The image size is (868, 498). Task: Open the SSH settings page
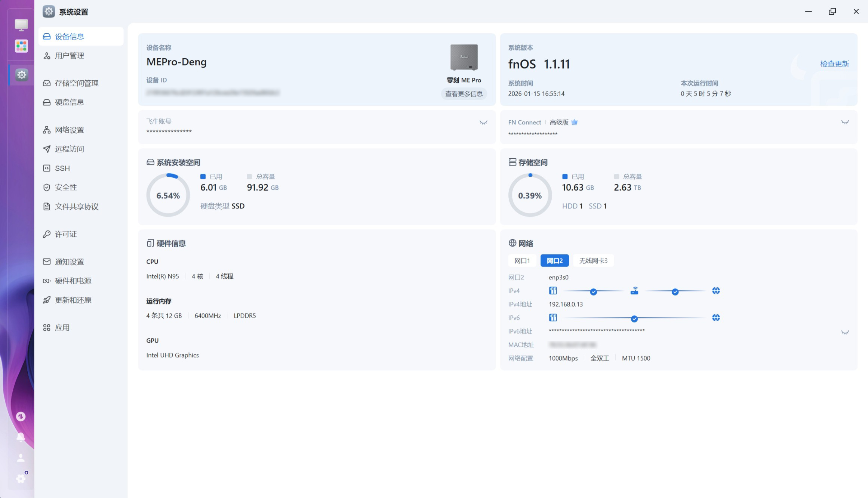point(62,168)
